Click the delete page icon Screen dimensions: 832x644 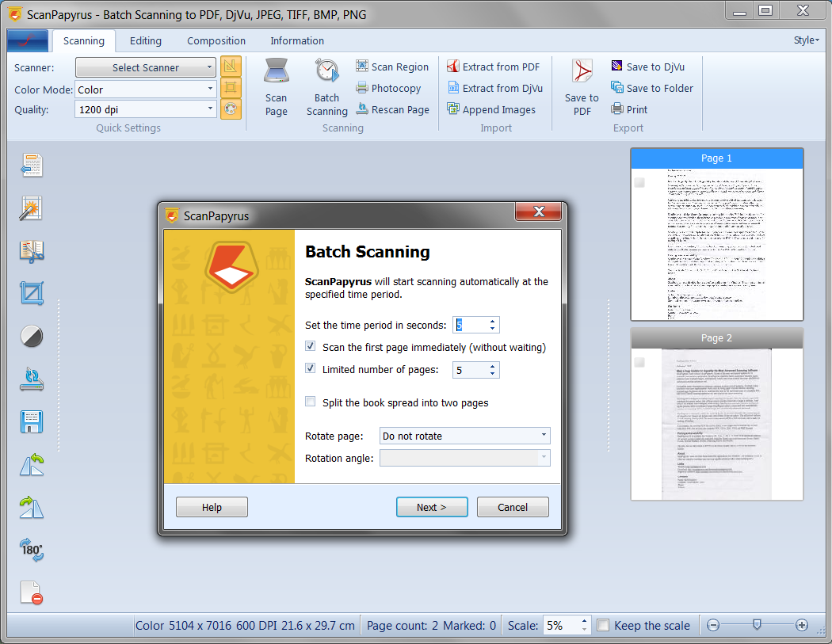coord(32,593)
